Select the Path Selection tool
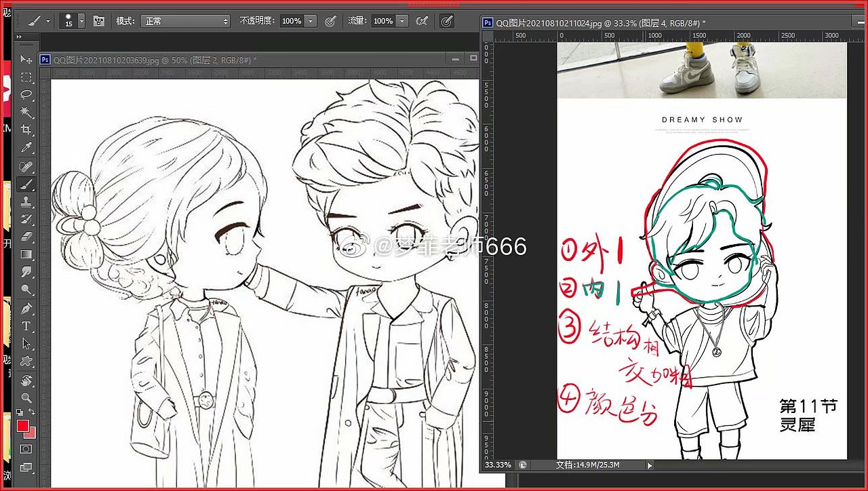This screenshot has width=868, height=491. click(x=26, y=345)
